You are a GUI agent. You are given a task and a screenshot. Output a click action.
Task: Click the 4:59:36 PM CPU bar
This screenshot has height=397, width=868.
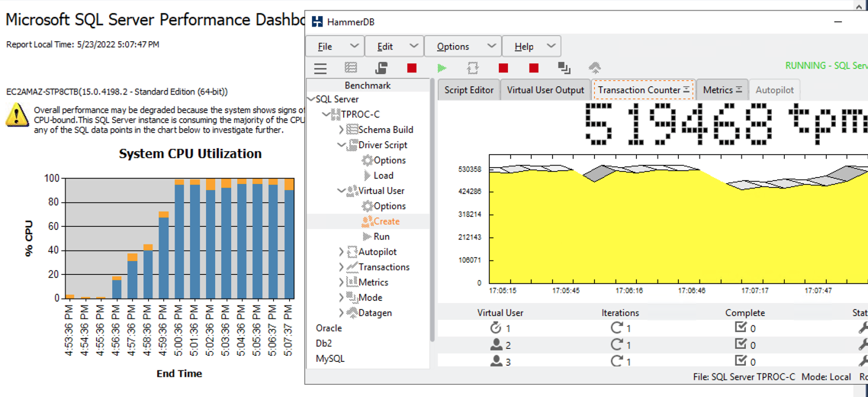click(x=163, y=255)
